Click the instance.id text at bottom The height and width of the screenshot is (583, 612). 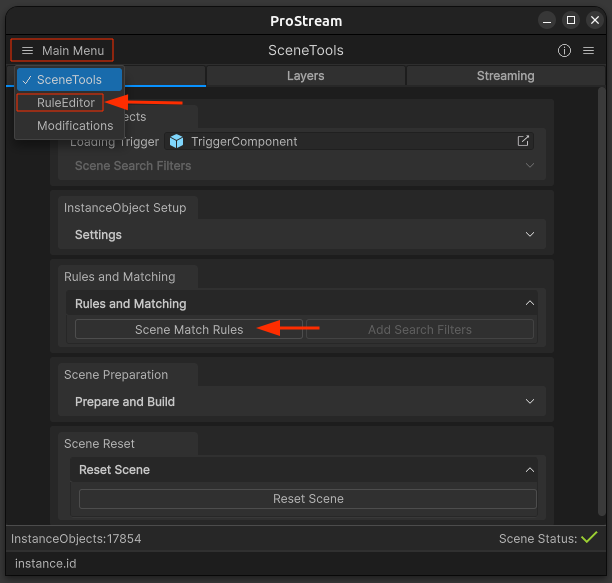46,563
